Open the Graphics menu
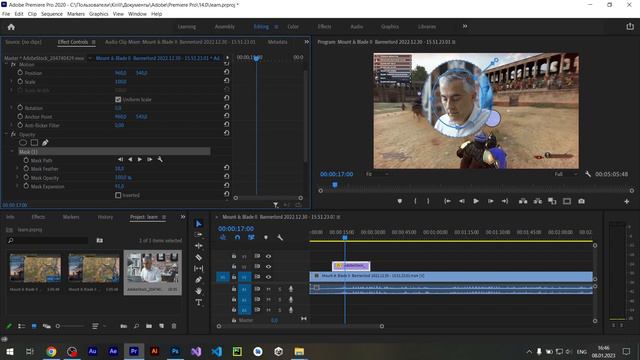Viewport: 640px width, 360px height. click(99, 14)
